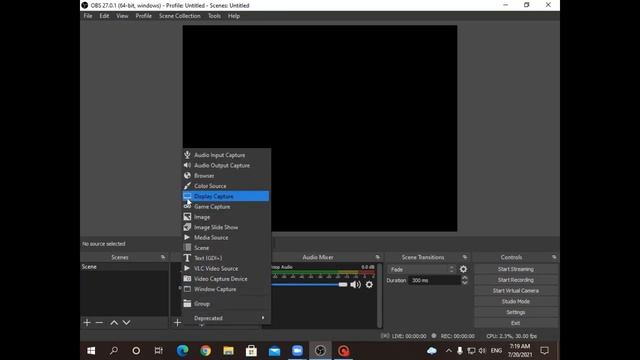640x360 pixels.
Task: Show hidden system tray icons
Action: [449, 351]
